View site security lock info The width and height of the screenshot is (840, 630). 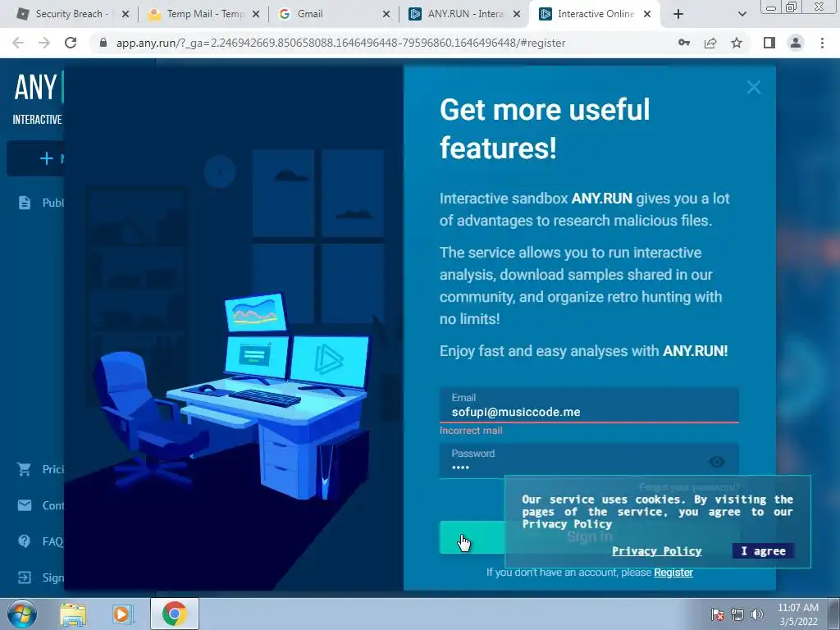tap(103, 43)
